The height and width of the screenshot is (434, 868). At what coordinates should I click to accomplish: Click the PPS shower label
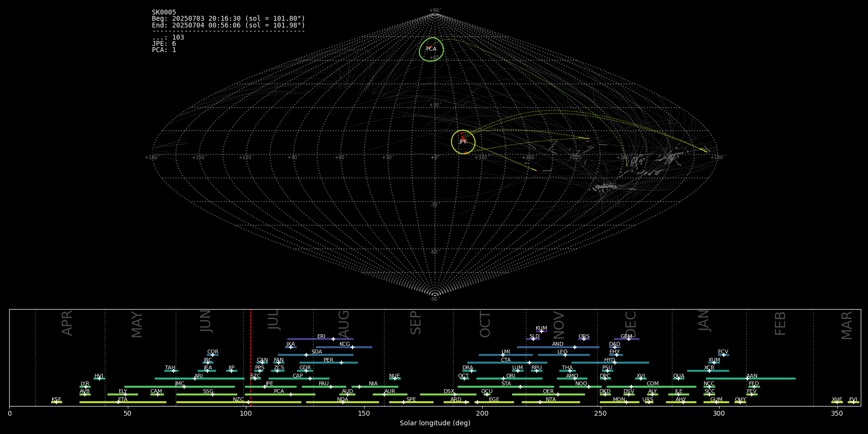pyautogui.click(x=259, y=368)
